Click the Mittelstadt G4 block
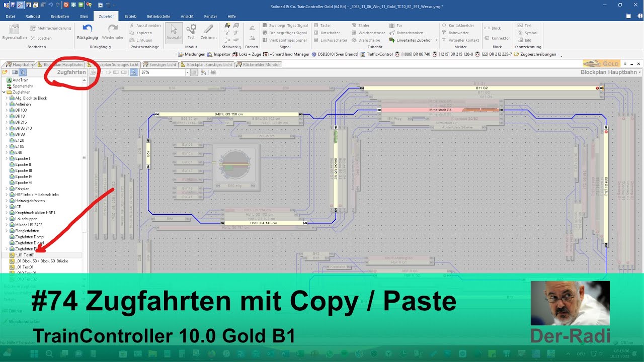This screenshot has height=362, width=644. (441, 110)
